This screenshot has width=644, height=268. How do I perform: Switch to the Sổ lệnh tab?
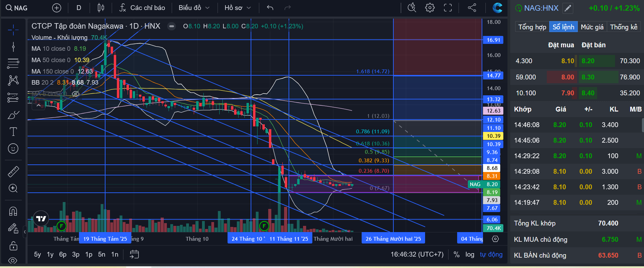[x=563, y=27]
